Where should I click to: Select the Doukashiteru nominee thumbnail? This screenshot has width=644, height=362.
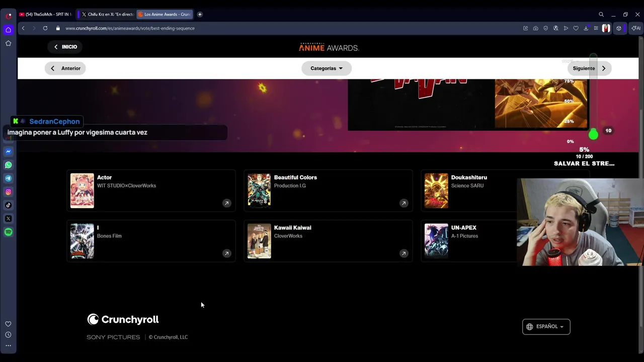click(x=436, y=191)
